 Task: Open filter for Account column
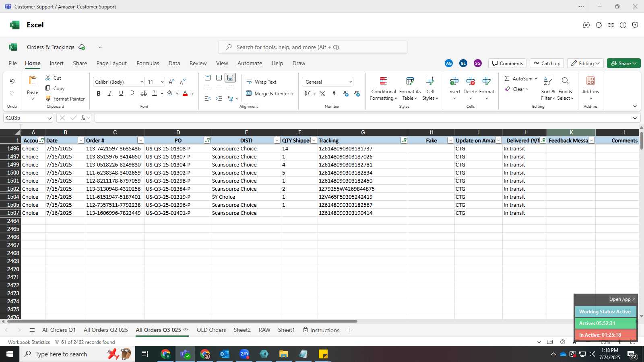coord(41,140)
